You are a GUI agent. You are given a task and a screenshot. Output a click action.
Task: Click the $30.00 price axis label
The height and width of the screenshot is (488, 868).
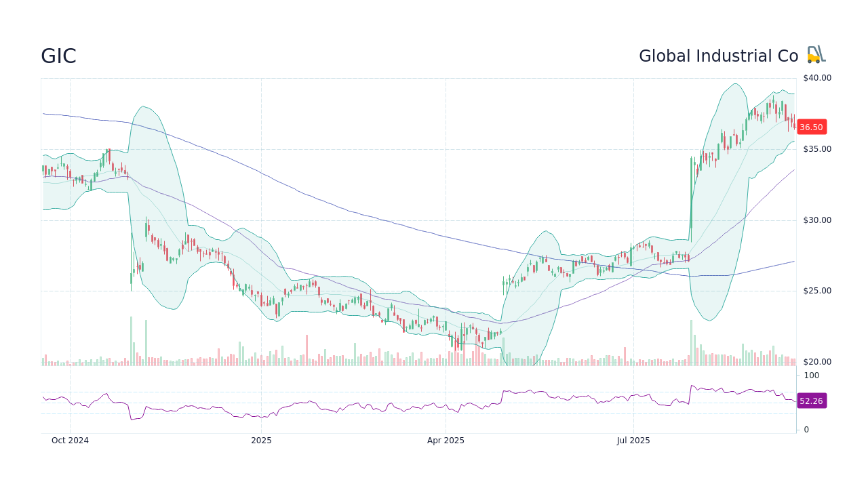pyautogui.click(x=817, y=220)
